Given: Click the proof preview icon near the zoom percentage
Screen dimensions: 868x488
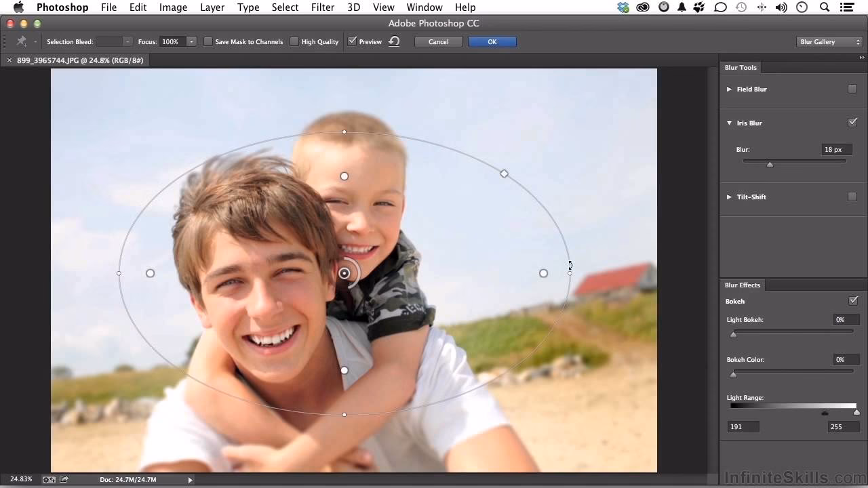Looking at the screenshot, I should tap(48, 479).
